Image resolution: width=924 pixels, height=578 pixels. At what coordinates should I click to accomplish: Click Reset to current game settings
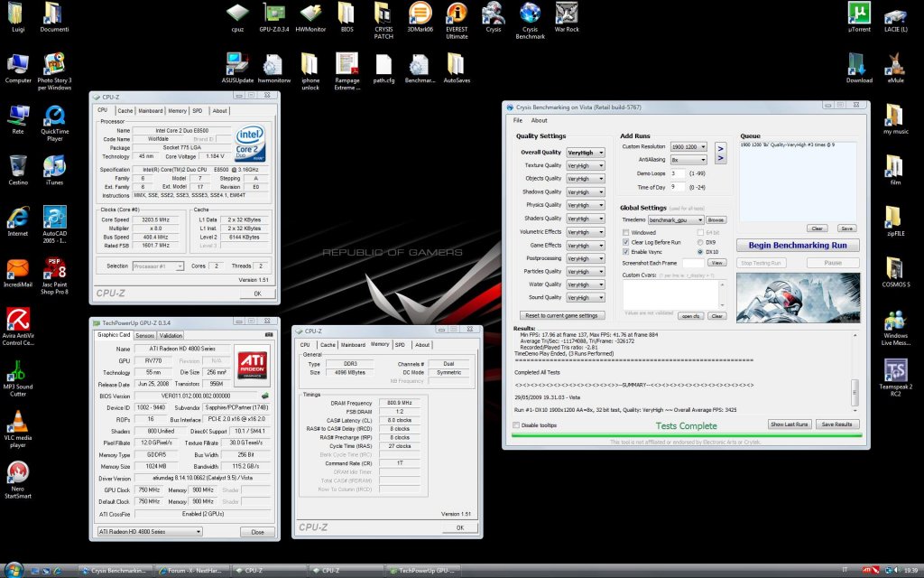(561, 315)
